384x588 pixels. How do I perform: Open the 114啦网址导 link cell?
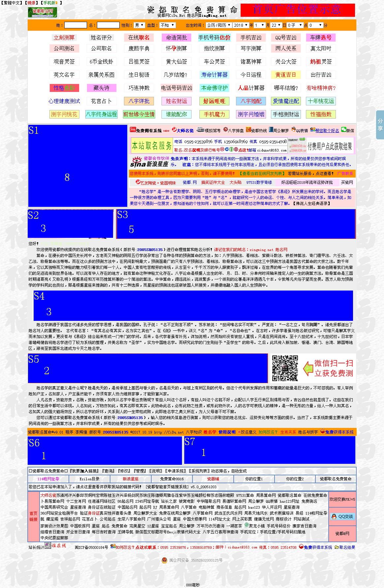[x=48, y=479]
